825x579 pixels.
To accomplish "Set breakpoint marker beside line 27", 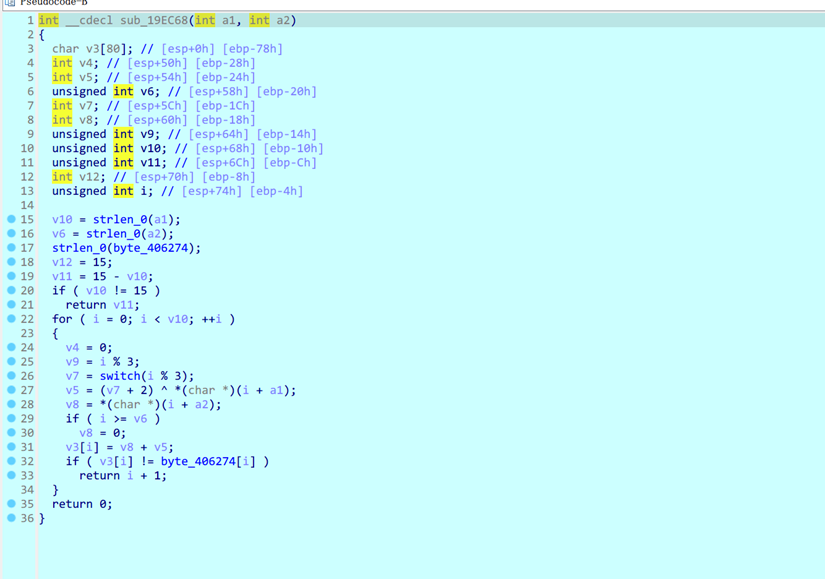I will 12,390.
